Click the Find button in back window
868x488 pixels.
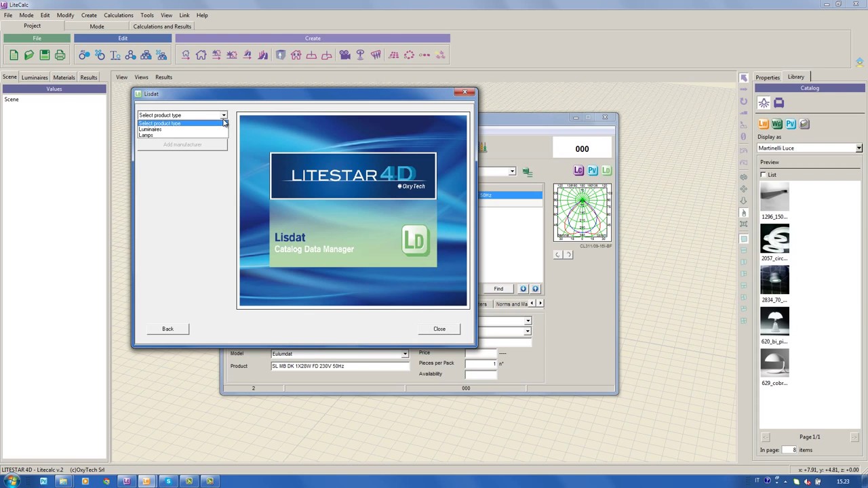pyautogui.click(x=498, y=289)
